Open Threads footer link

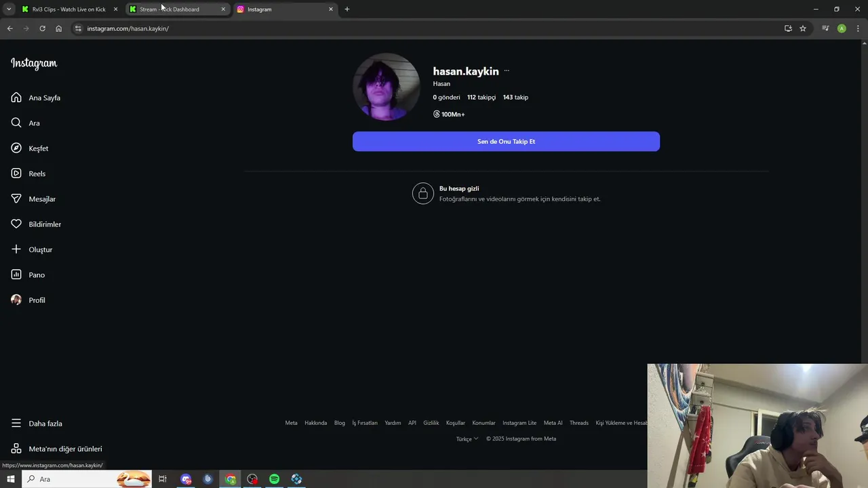point(579,423)
